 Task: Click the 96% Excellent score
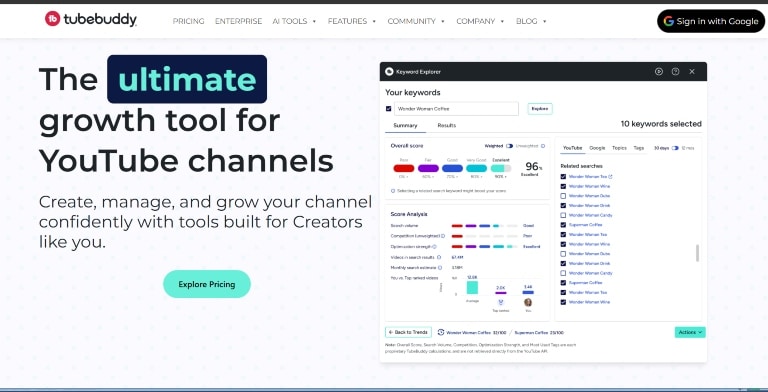pyautogui.click(x=532, y=168)
